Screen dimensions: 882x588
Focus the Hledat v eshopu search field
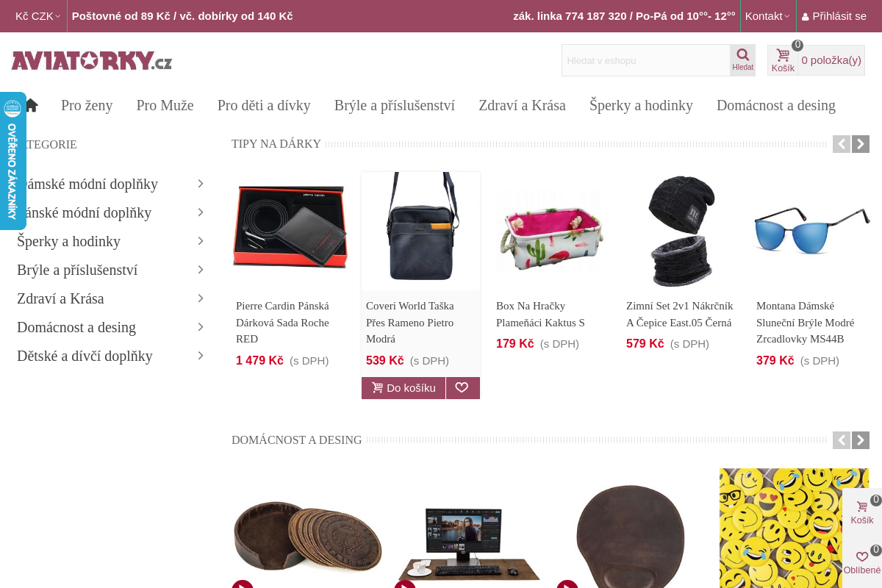coord(646,60)
